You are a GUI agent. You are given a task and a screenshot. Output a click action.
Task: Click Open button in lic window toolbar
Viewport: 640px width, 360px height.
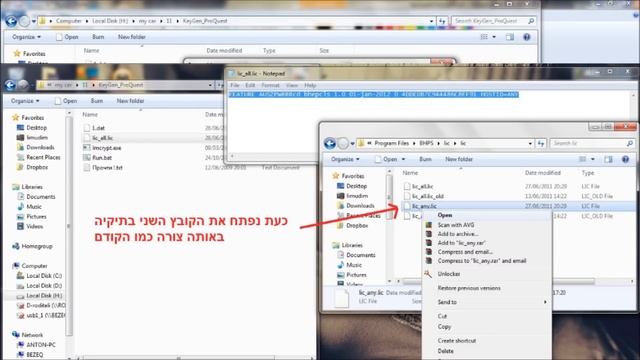click(x=390, y=159)
